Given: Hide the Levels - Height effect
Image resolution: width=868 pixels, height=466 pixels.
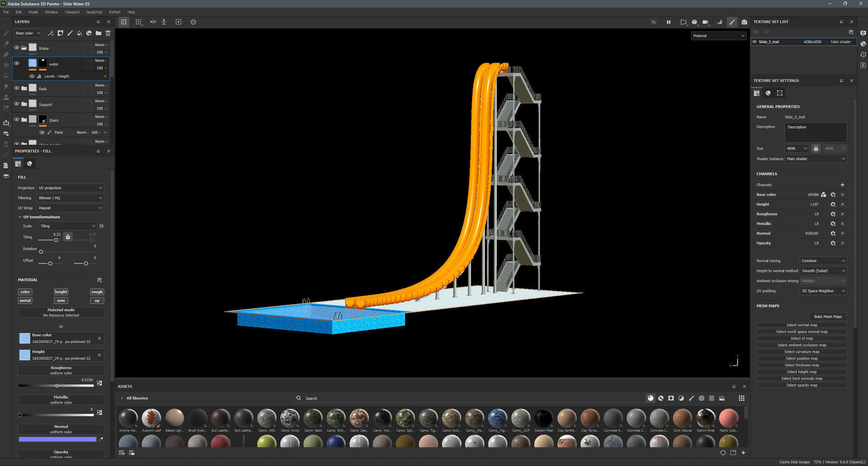Looking at the screenshot, I should pos(32,76).
